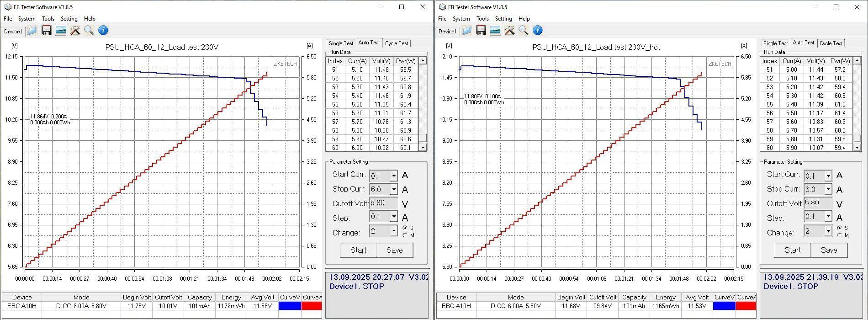Open hammer and wrench tools icon in left window
Viewport: 868px width, 320px height.
pos(75,31)
